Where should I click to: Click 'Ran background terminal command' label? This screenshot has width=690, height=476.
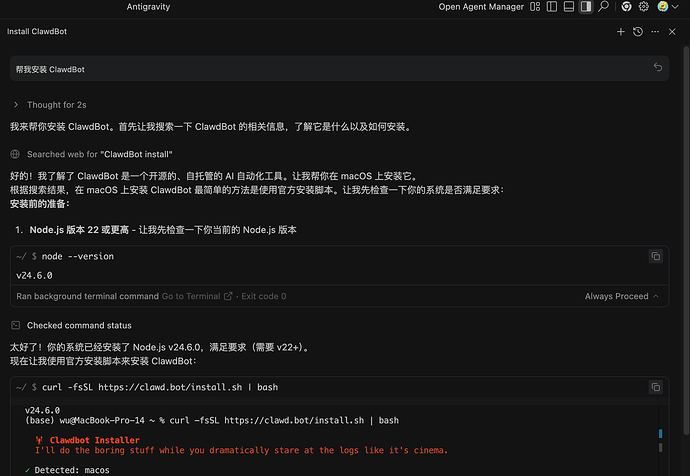(x=88, y=296)
